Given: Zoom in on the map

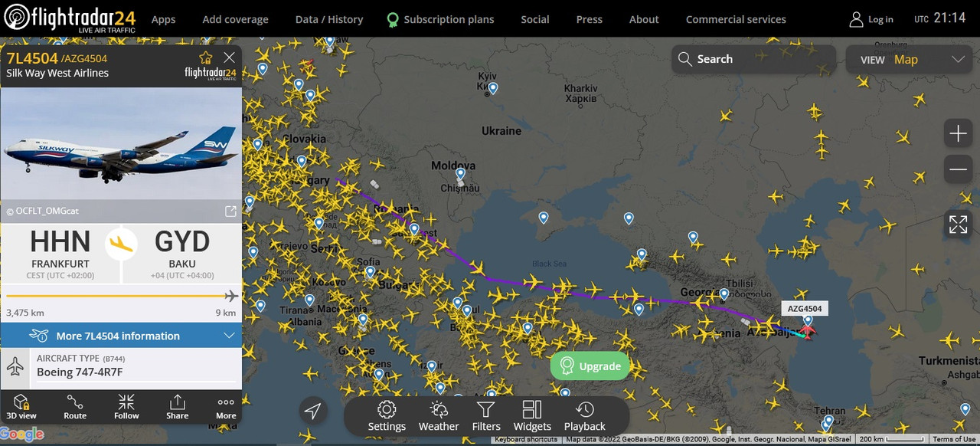Looking at the screenshot, I should (x=958, y=133).
